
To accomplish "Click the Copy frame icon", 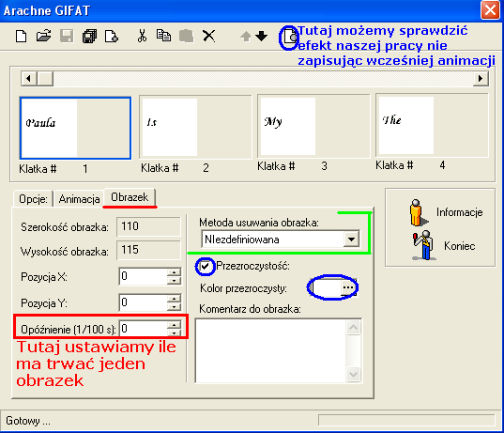I will 163,36.
